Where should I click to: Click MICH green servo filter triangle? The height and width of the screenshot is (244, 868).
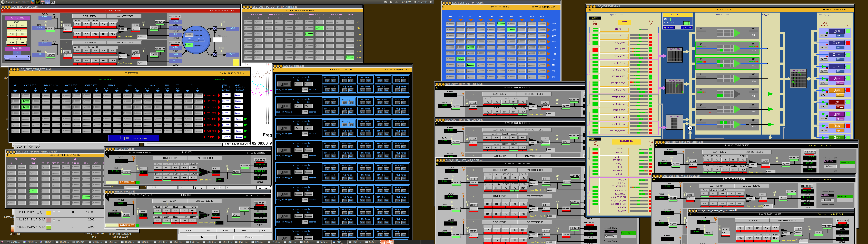click(737, 49)
